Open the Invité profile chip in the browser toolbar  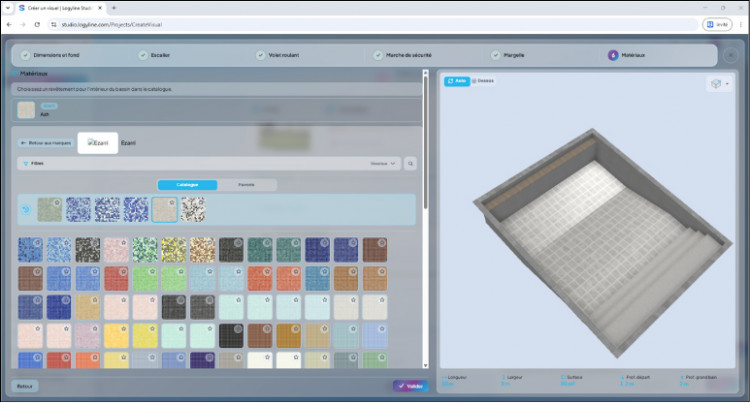pos(717,24)
